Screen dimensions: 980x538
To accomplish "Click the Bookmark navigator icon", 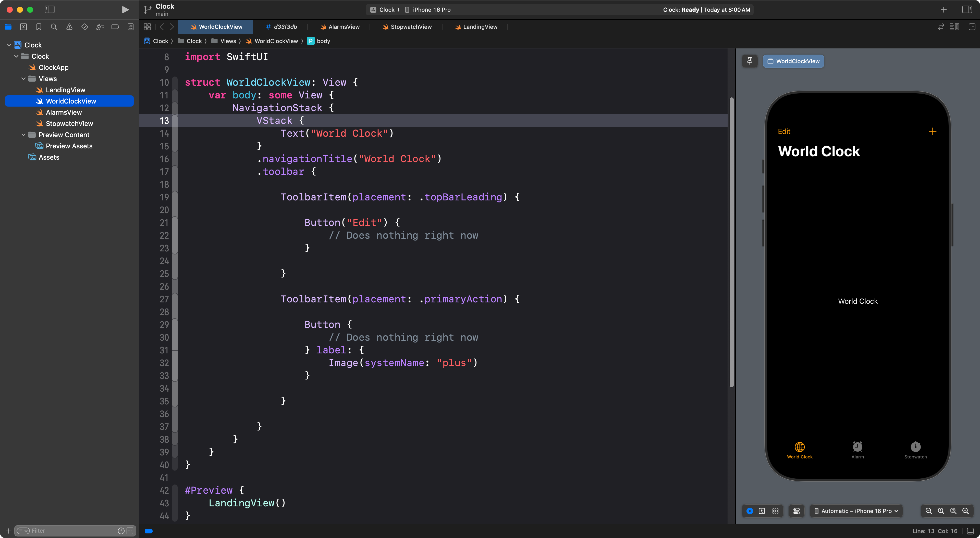I will pos(39,27).
